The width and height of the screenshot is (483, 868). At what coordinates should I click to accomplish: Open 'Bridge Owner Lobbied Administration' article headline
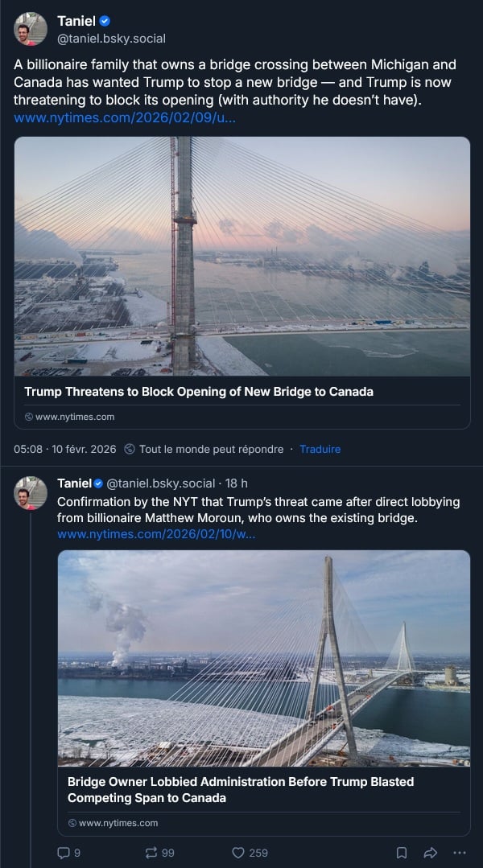coord(240,789)
